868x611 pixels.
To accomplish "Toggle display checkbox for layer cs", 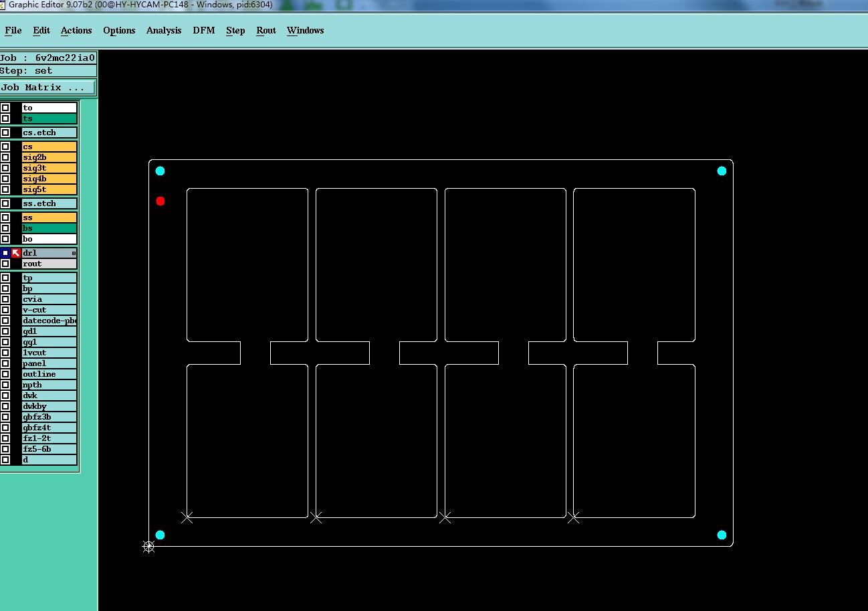I will (x=5, y=147).
